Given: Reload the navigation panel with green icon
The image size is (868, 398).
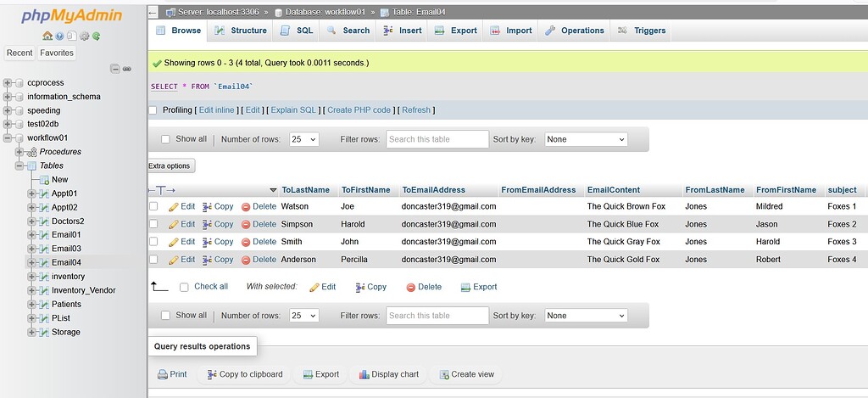Looking at the screenshot, I should pyautogui.click(x=97, y=36).
